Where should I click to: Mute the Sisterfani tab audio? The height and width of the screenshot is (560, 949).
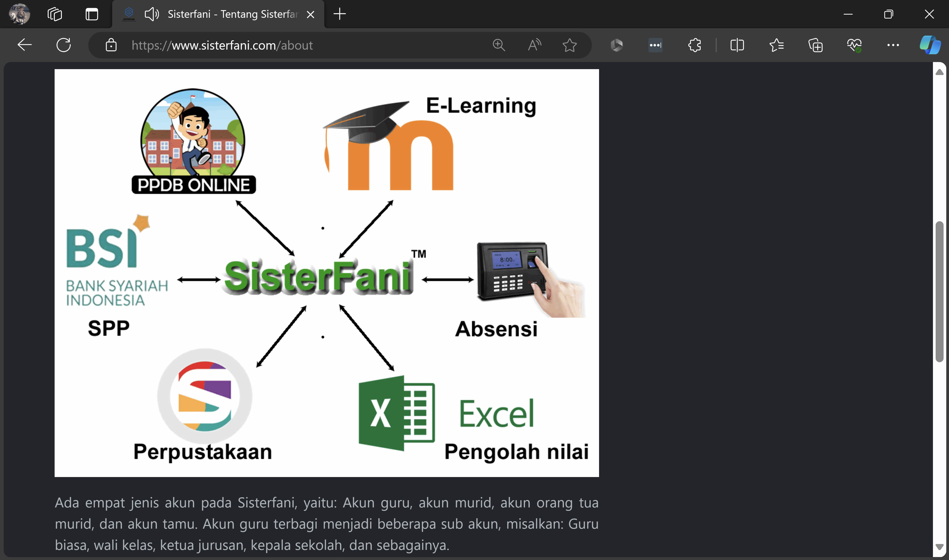click(x=152, y=14)
